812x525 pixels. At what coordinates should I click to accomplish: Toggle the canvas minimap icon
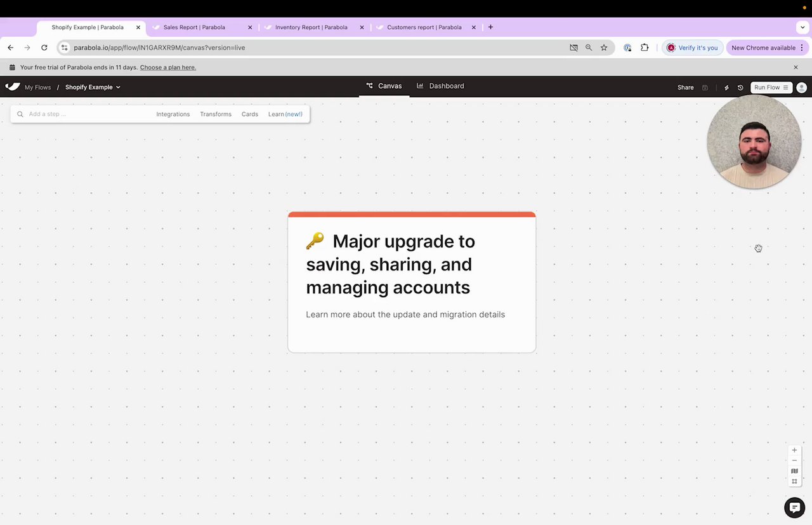click(794, 471)
